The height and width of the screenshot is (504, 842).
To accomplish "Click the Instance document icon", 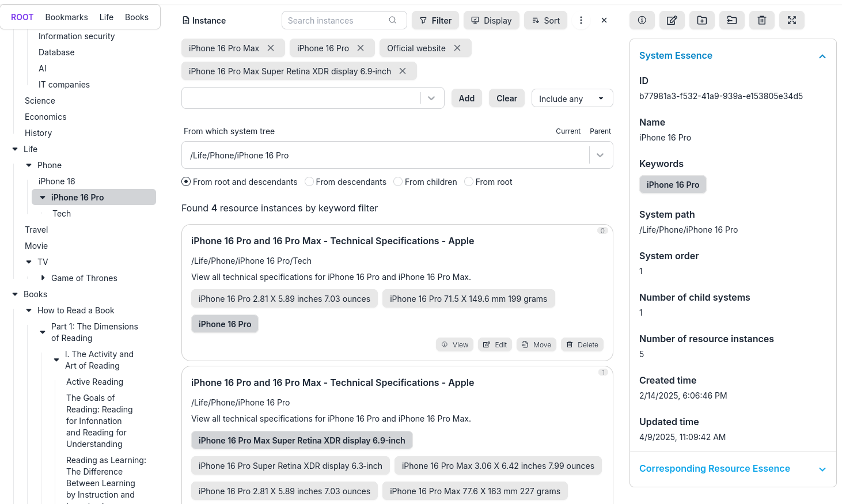I will [x=186, y=20].
